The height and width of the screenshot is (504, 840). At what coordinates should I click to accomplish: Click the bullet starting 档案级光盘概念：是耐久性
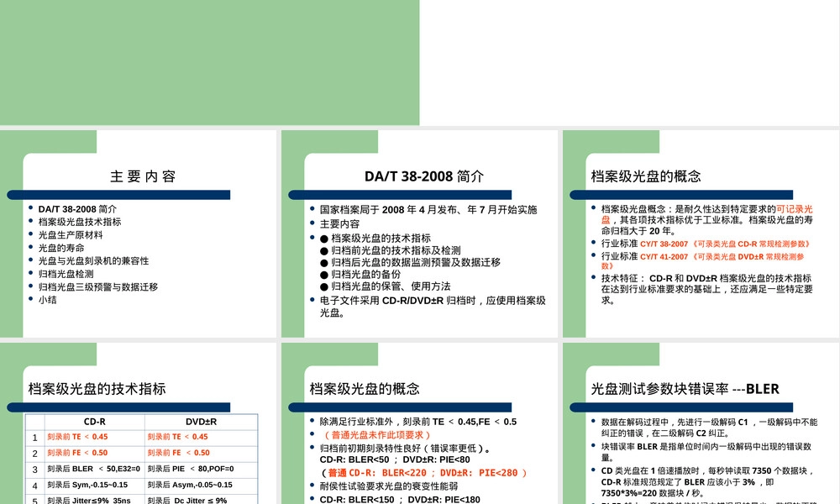(706, 219)
